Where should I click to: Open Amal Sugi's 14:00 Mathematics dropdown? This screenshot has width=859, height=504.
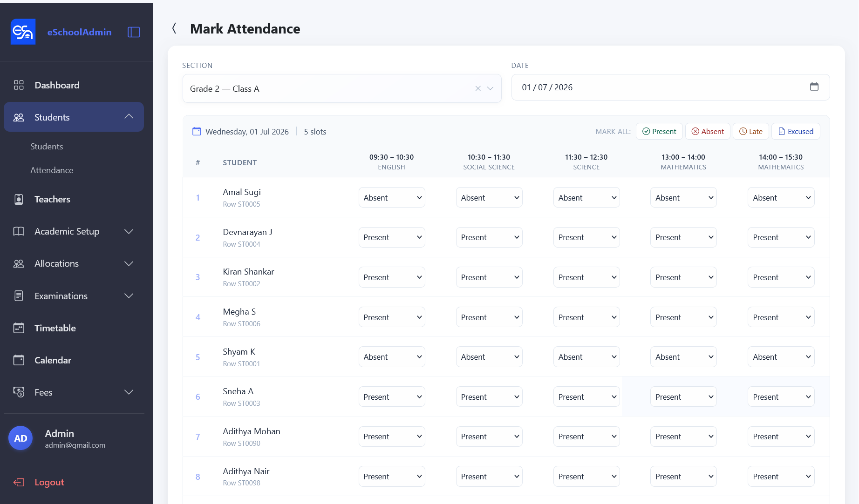781,198
